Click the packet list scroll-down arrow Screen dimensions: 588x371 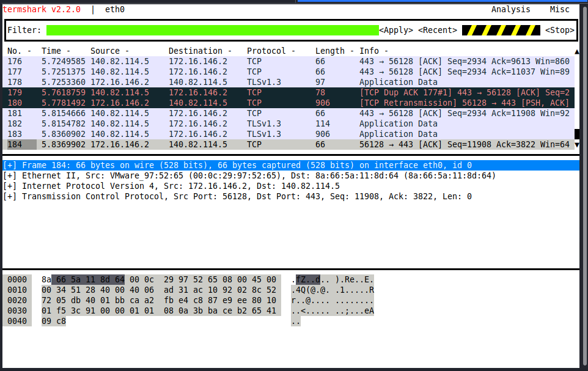pos(576,144)
